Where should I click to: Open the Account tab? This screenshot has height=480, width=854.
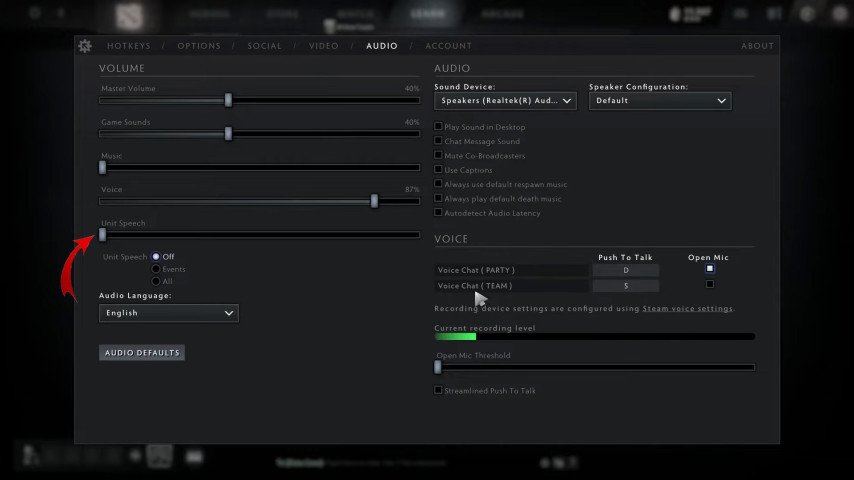tap(448, 46)
